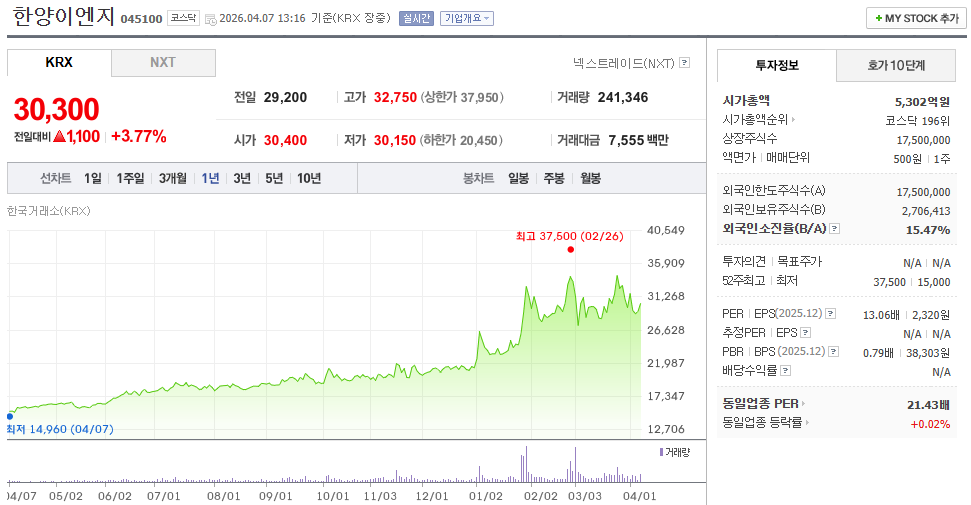
Task: Click the 고가 value 32,750
Action: [395, 97]
